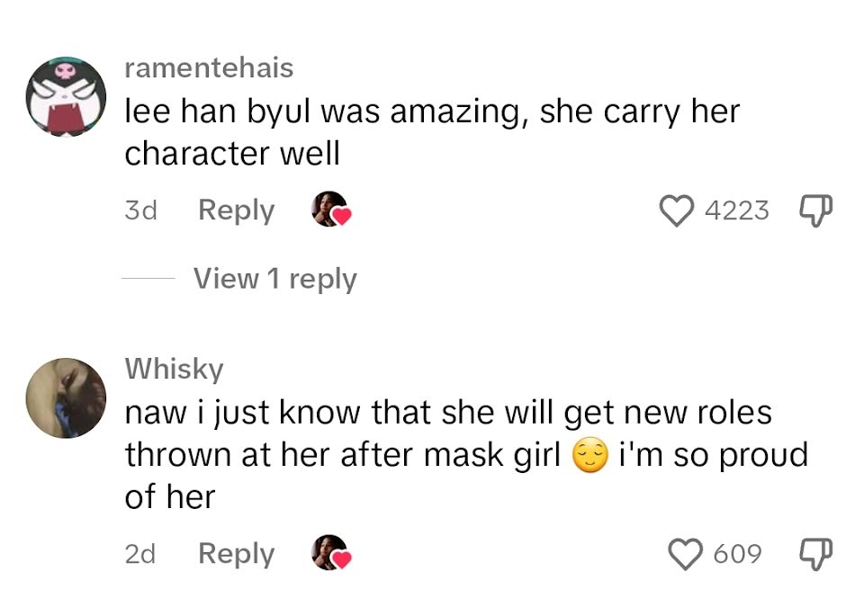
Task: Reply to Whisky's comment
Action: point(237,554)
